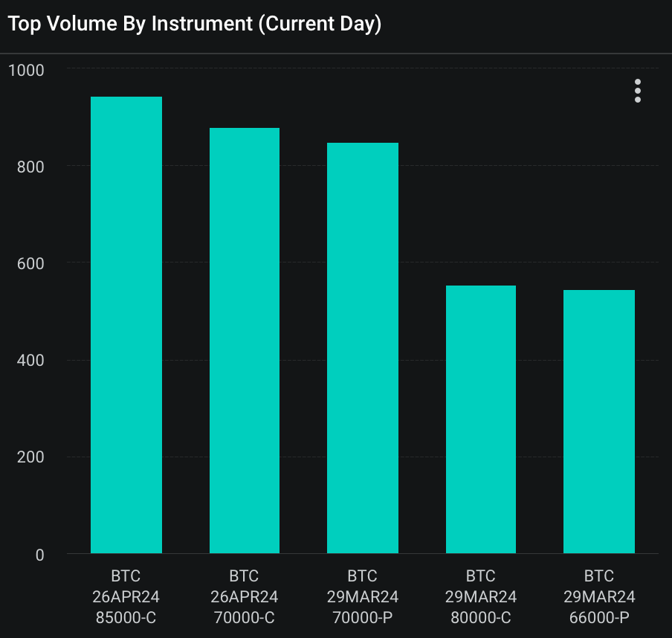Click the 'BTC 29MAR24 66000-P' axis label

tap(598, 597)
